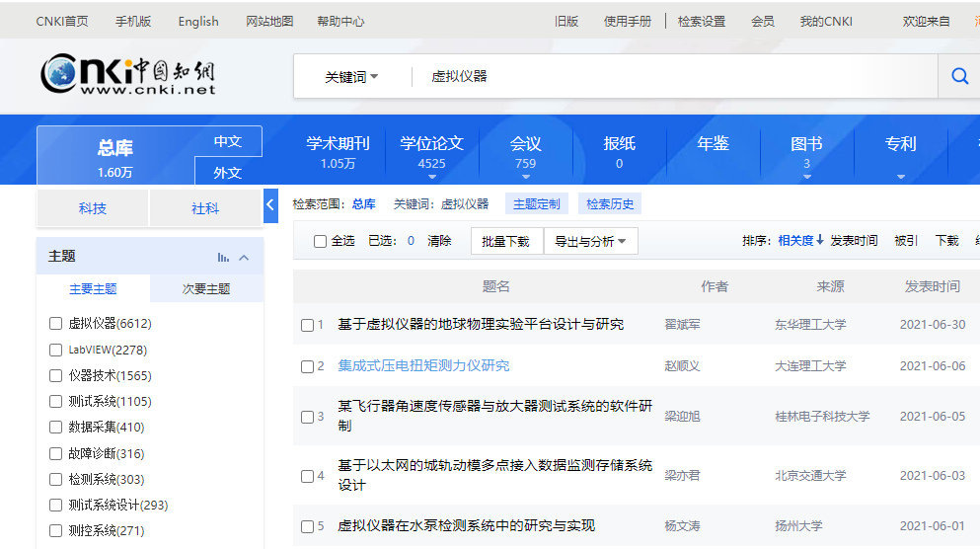Collapse the left sidebar with the arrow
Screen dimensions: 980x549
270,205
